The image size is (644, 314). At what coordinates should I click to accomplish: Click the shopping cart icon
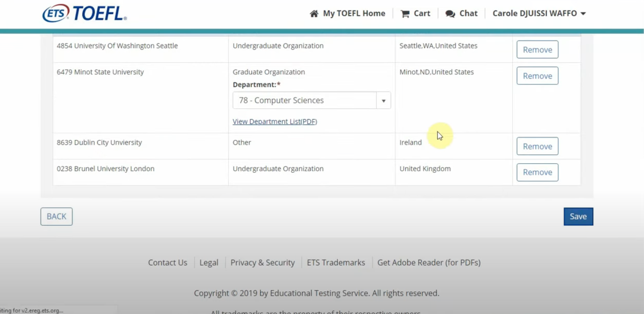pyautogui.click(x=405, y=14)
